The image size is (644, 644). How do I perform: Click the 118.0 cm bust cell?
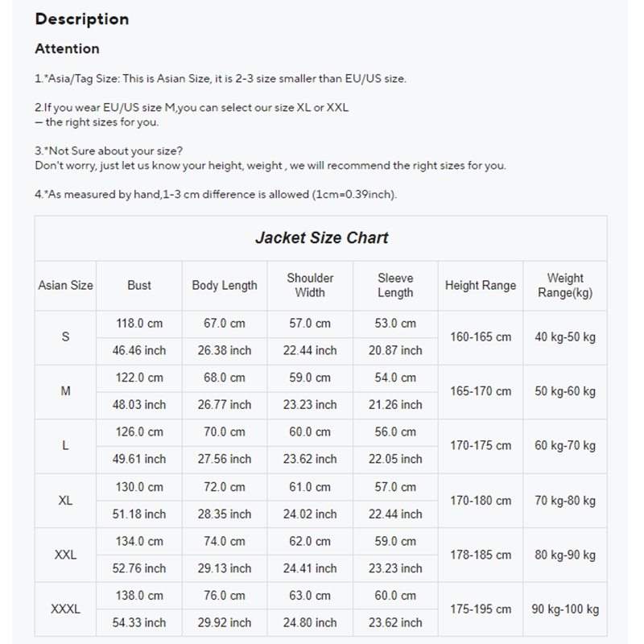(x=139, y=323)
